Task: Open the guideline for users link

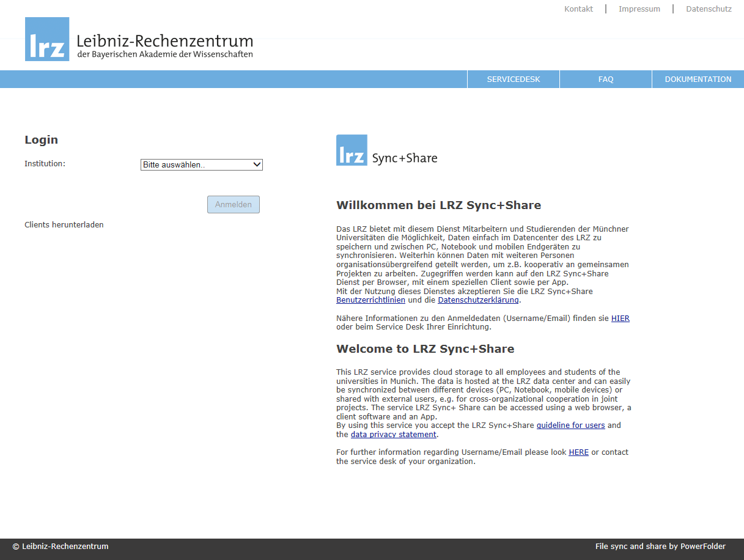Action: (x=570, y=426)
